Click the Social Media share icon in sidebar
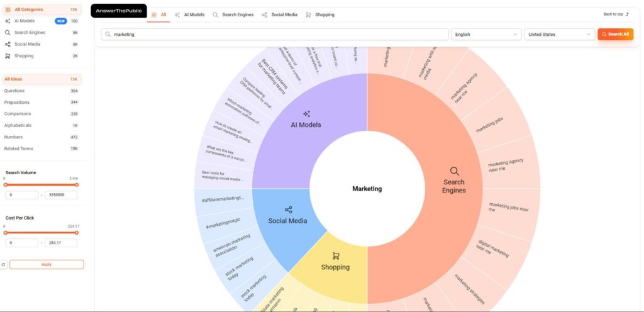644x312 pixels. click(x=8, y=44)
